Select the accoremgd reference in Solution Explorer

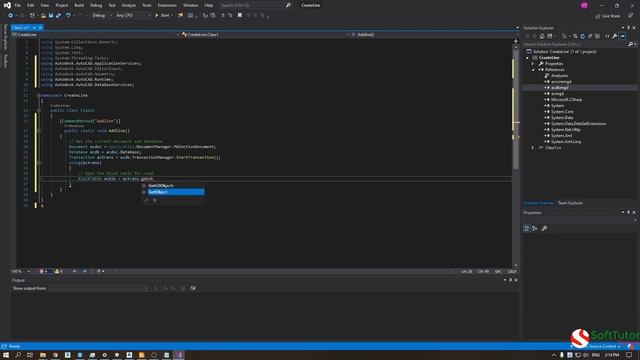[x=561, y=82]
